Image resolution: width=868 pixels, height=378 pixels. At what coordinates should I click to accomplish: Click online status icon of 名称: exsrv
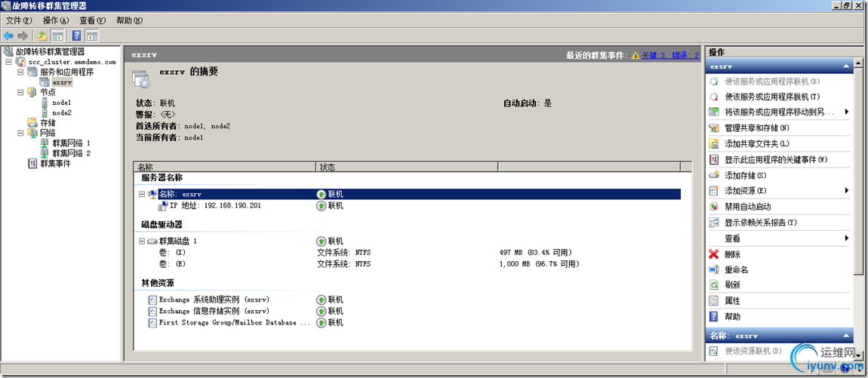click(321, 194)
